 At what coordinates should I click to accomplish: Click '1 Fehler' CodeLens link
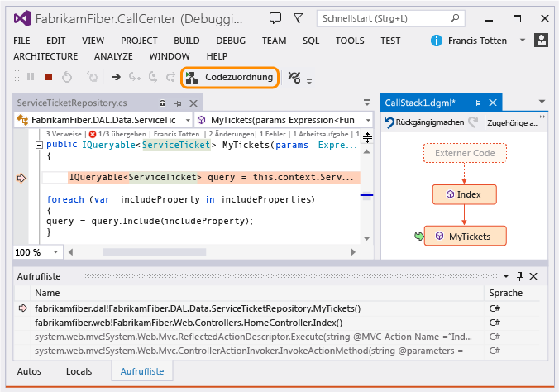(273, 134)
